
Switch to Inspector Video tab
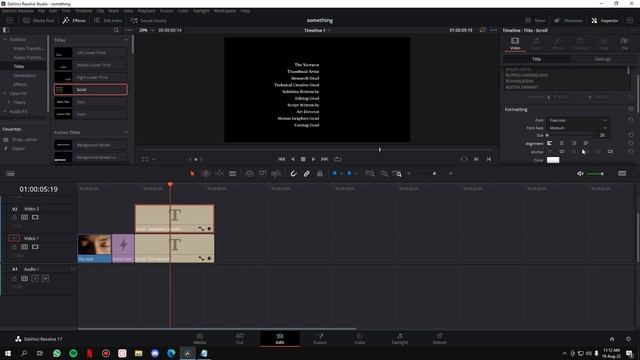515,44
